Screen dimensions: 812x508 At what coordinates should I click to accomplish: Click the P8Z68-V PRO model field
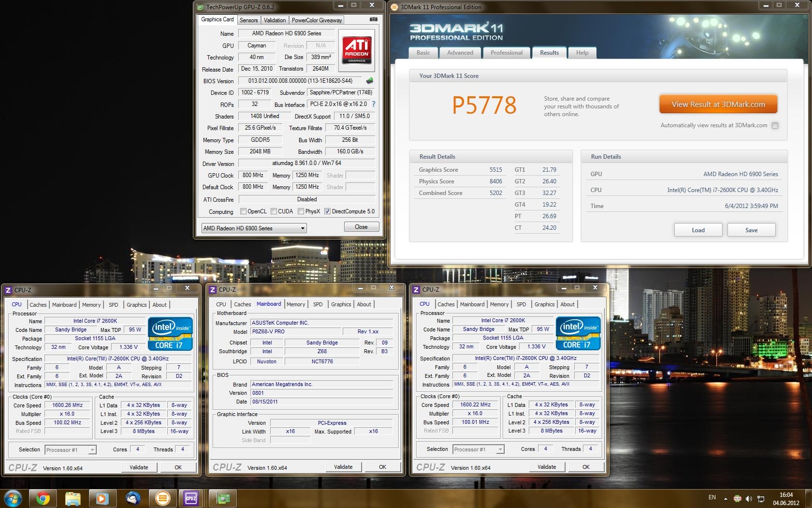click(x=295, y=331)
